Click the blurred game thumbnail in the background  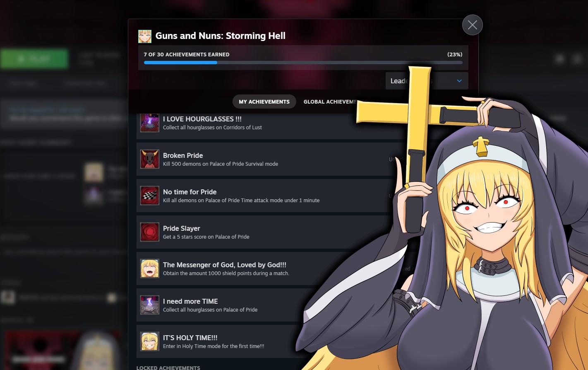62,350
